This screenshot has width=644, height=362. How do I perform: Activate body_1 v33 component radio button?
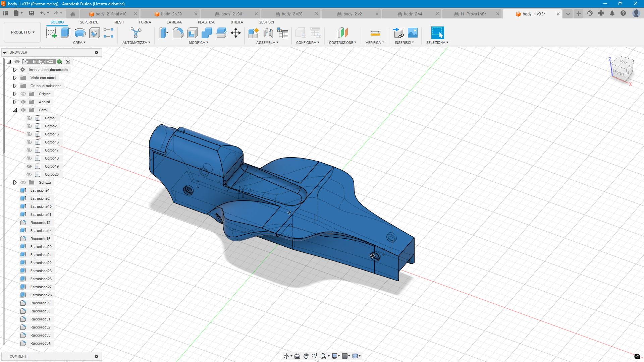click(68, 62)
